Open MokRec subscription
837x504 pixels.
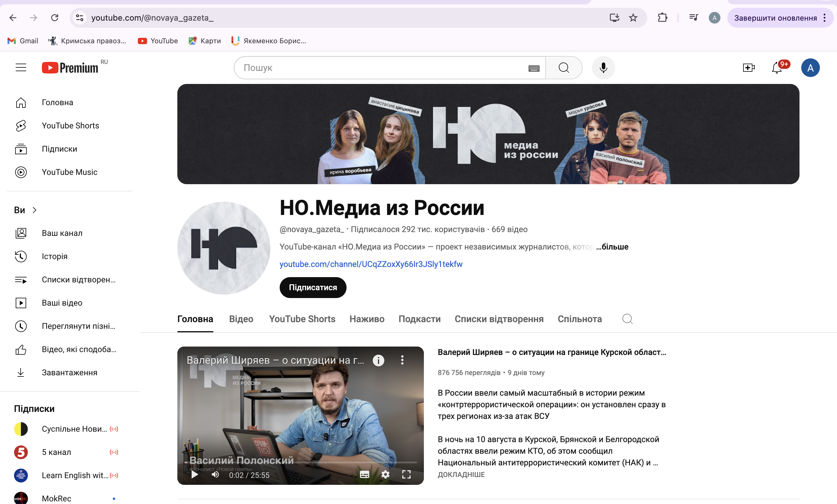(70, 498)
